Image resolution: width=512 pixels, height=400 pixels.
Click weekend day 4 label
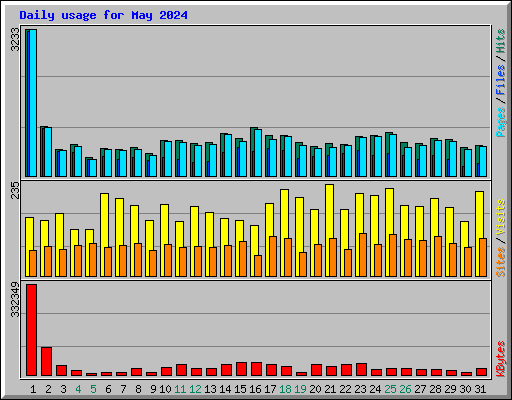coord(78,389)
